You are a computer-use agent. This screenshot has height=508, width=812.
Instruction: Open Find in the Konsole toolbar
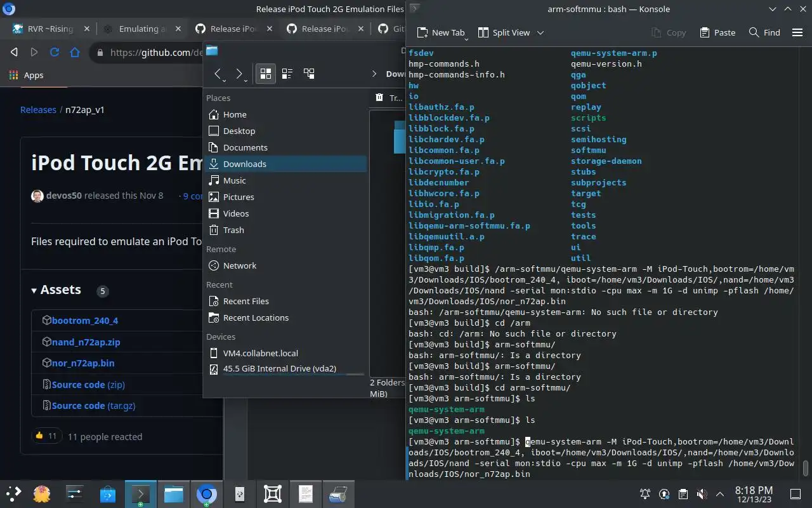[x=764, y=32]
